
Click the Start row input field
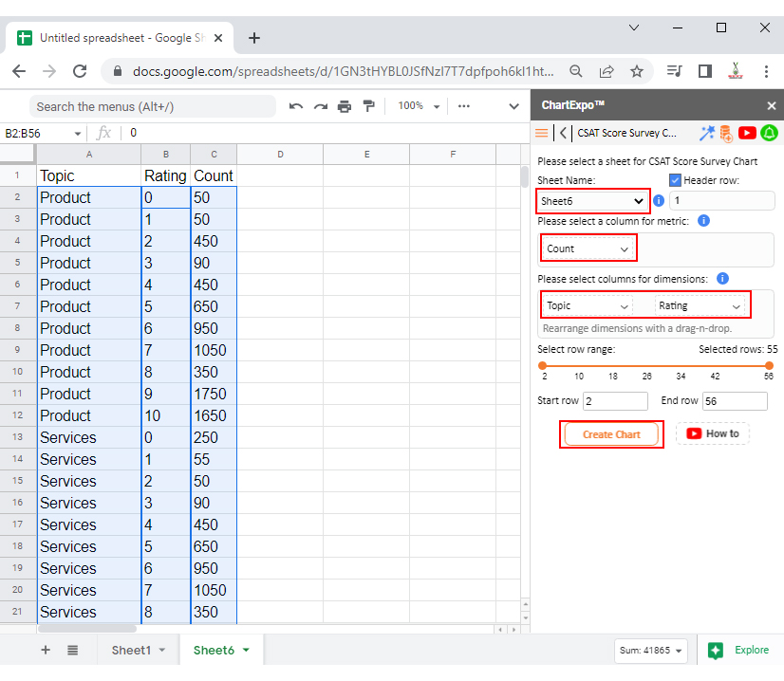(x=615, y=400)
